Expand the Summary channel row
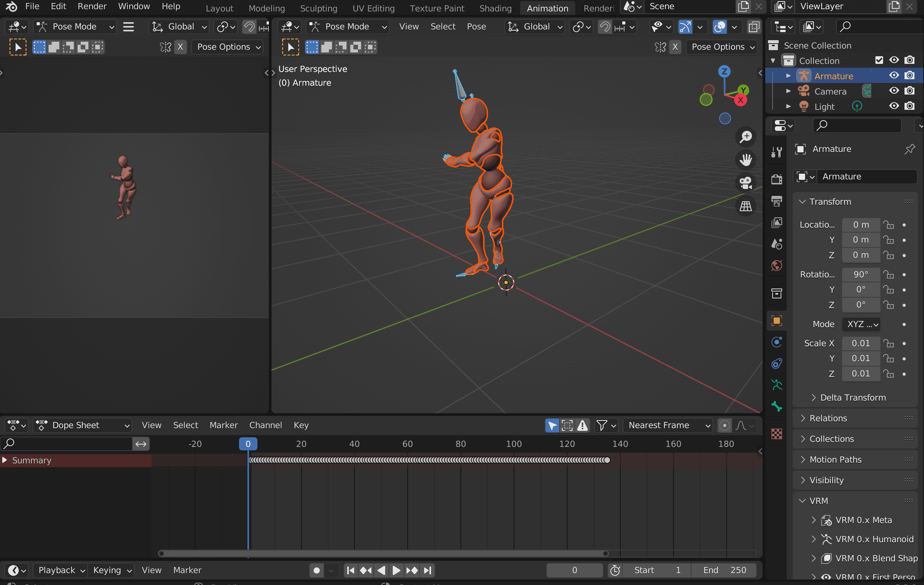 point(5,460)
